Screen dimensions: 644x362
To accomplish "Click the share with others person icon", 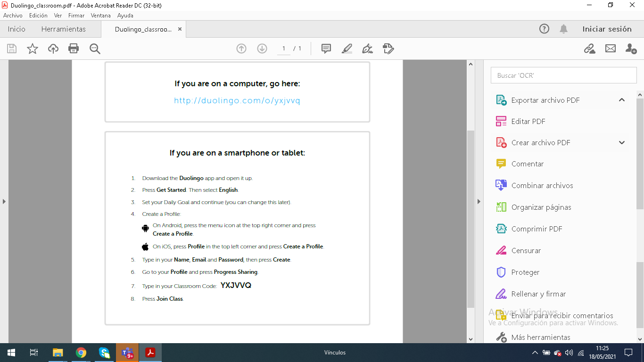I will pos(631,49).
